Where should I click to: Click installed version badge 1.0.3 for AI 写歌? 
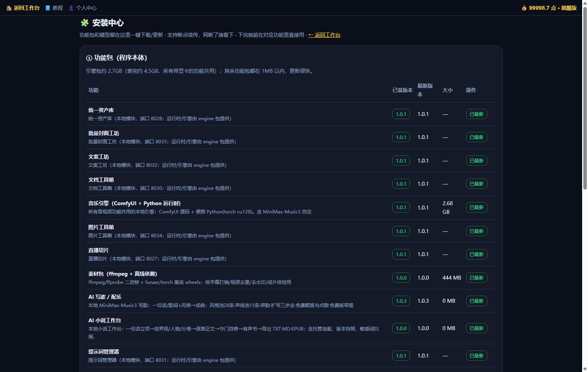(x=401, y=301)
